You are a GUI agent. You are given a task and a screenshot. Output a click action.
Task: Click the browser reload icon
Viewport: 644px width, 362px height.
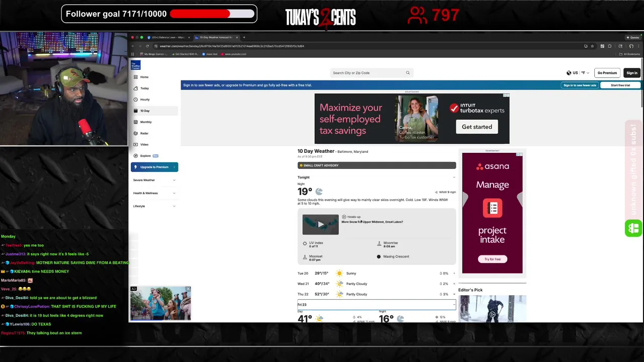[147, 46]
